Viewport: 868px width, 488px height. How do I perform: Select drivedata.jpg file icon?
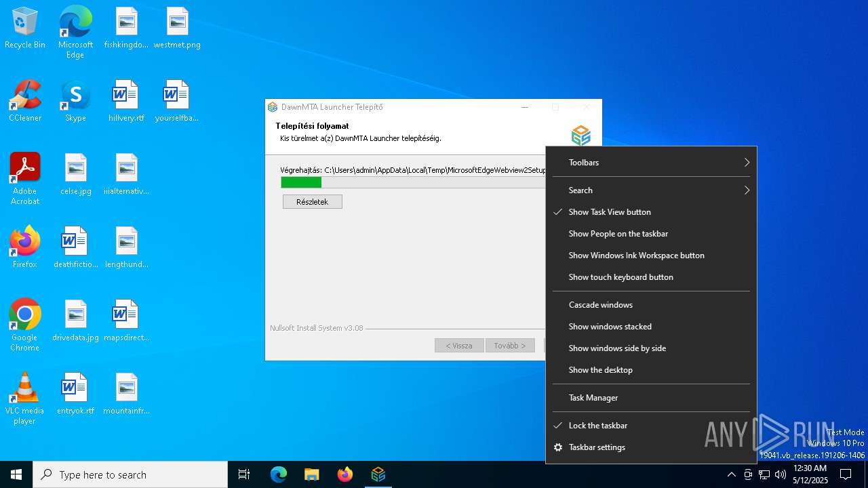[75, 321]
